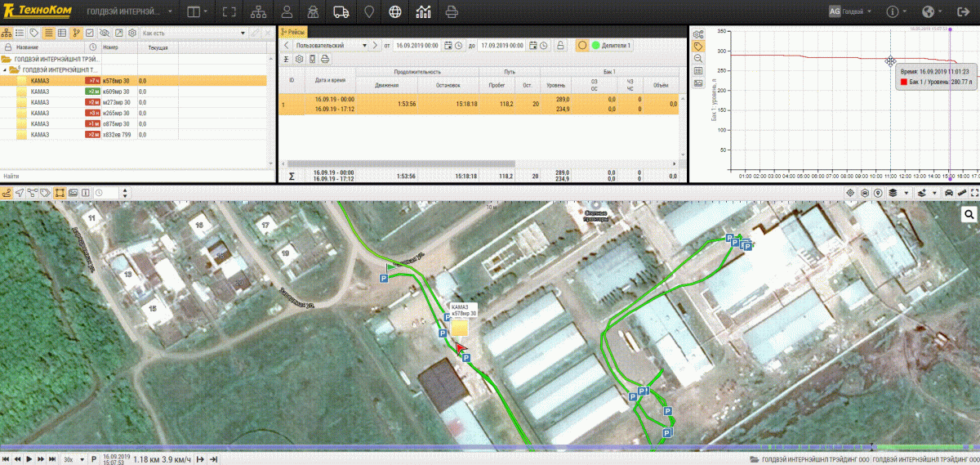Click the zoom magnifier icon in chart sidebar

698,59
